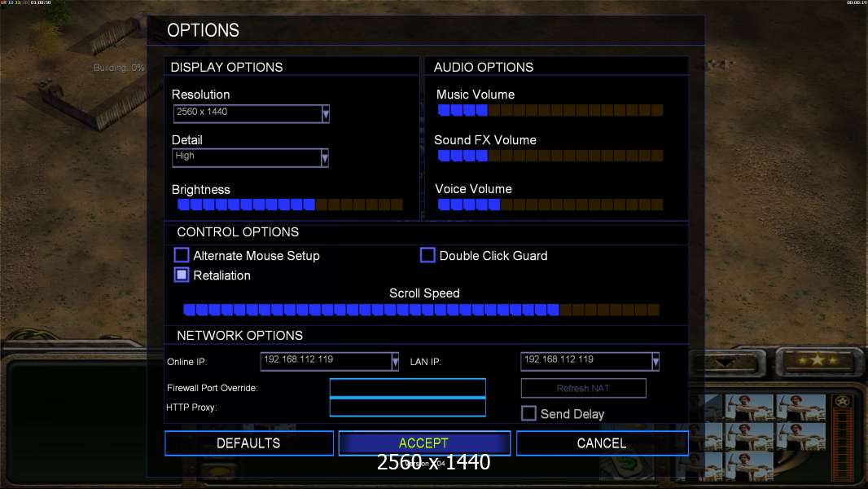This screenshot has width=868, height=489.
Task: Restore settings with the DEFAULTS button
Action: point(249,443)
